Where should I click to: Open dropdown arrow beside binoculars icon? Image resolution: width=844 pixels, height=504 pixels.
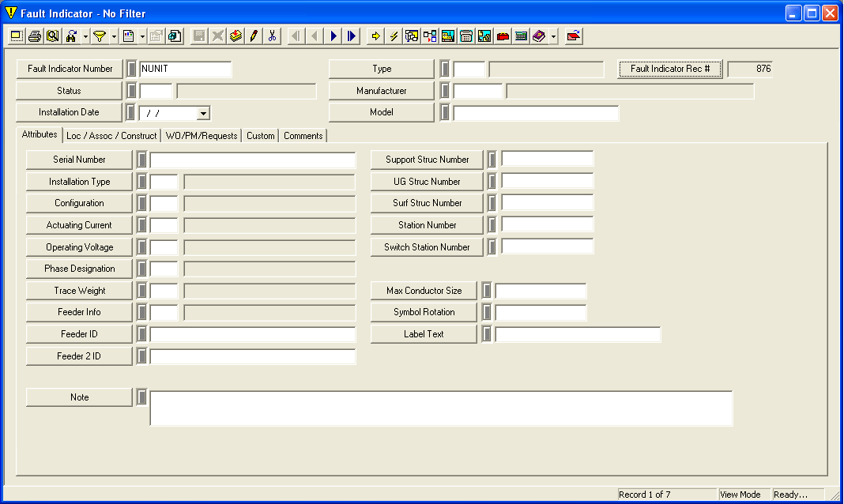point(85,36)
